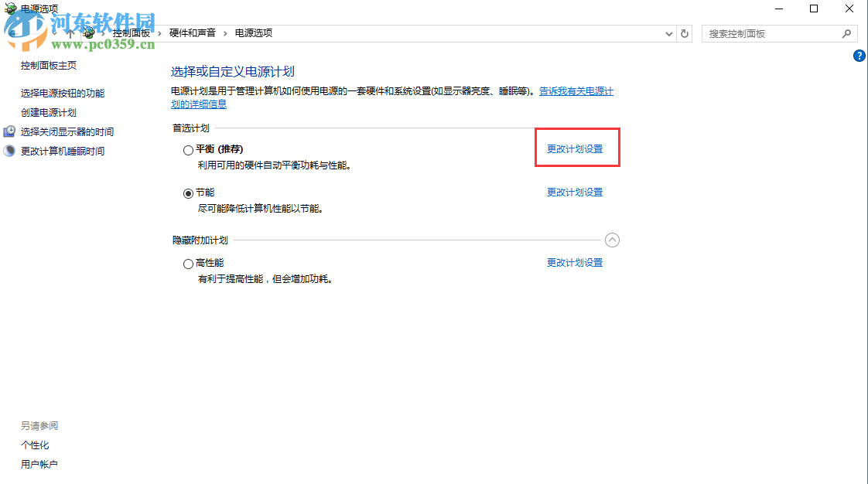
Task: Open 更改计划设置 for 平衡 plan
Action: (576, 147)
